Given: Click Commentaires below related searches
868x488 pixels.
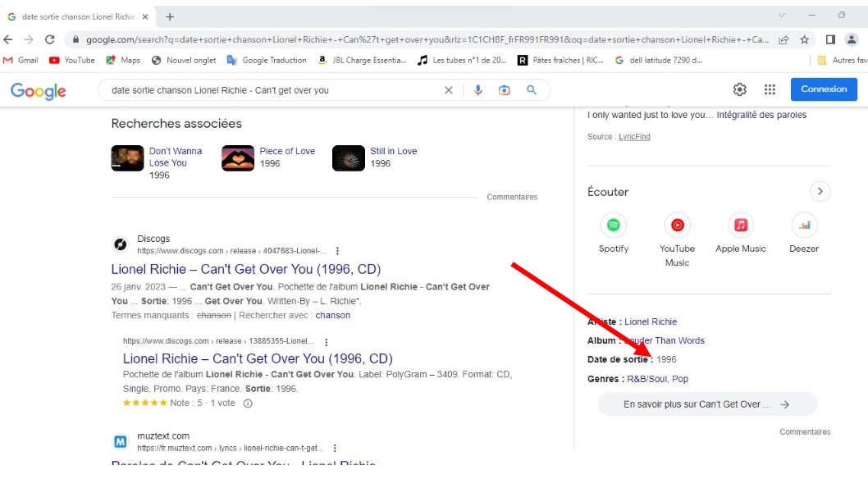Looking at the screenshot, I should [x=512, y=197].
